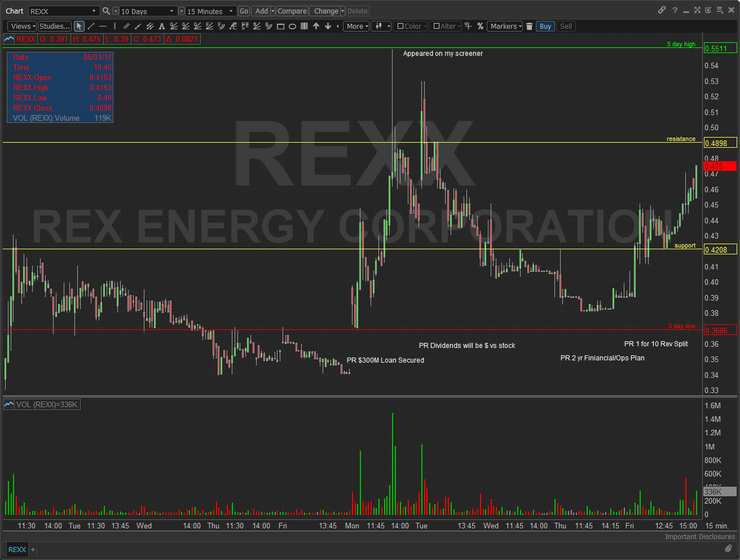Click the trash can delete drawings icon
This screenshot has width=740, height=560.
click(529, 26)
